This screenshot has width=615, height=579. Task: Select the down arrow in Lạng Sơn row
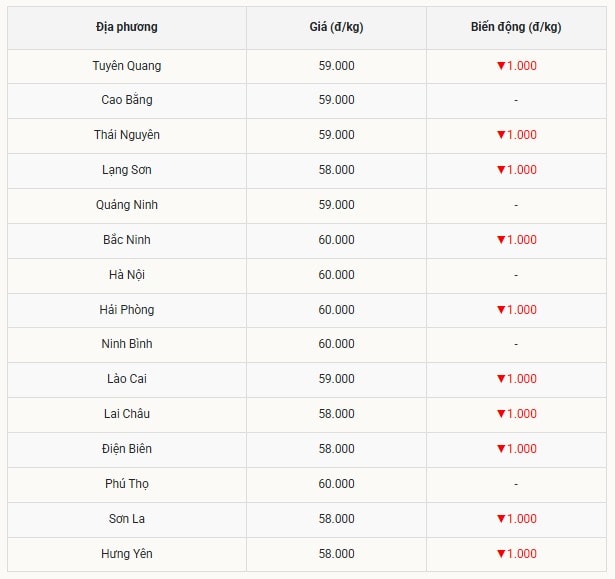501,170
